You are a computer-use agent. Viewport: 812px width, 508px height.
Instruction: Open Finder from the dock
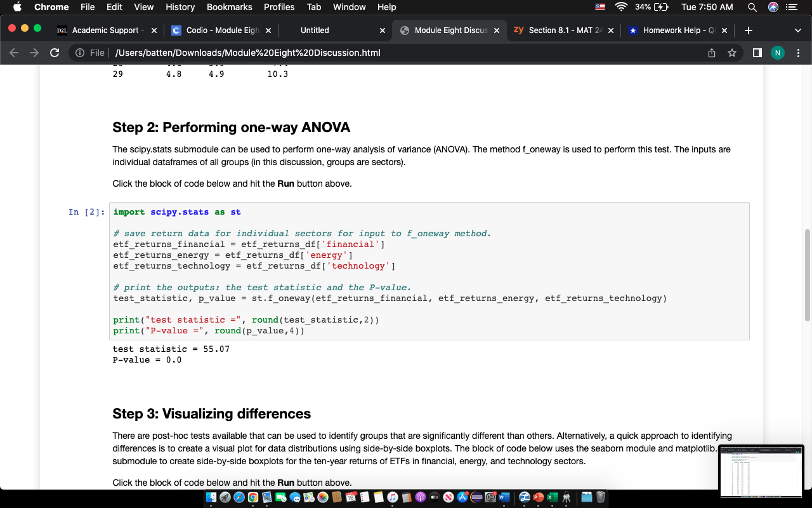point(211,497)
